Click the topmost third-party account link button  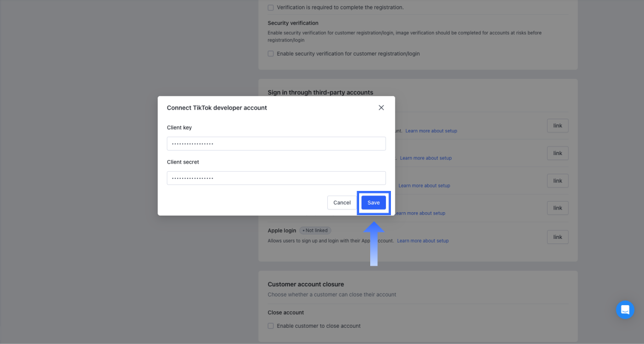[557, 126]
